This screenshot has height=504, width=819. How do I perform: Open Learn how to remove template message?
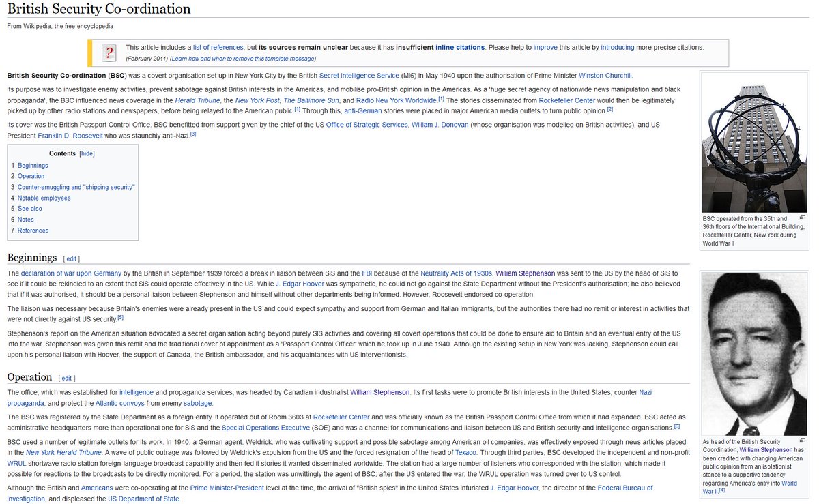click(243, 59)
